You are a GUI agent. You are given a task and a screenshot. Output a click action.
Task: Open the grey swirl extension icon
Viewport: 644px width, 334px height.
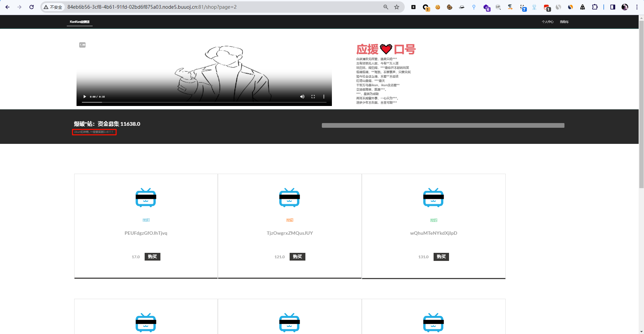558,7
